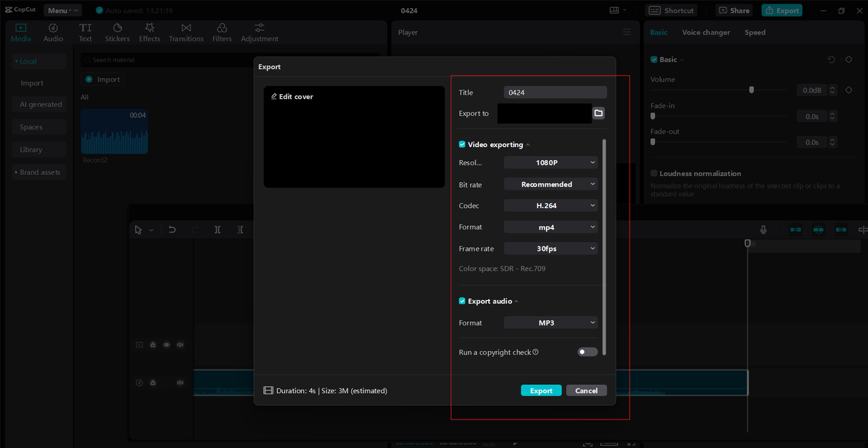Select the Record2 audio thumbnail
This screenshot has height=448, width=868.
point(114,131)
